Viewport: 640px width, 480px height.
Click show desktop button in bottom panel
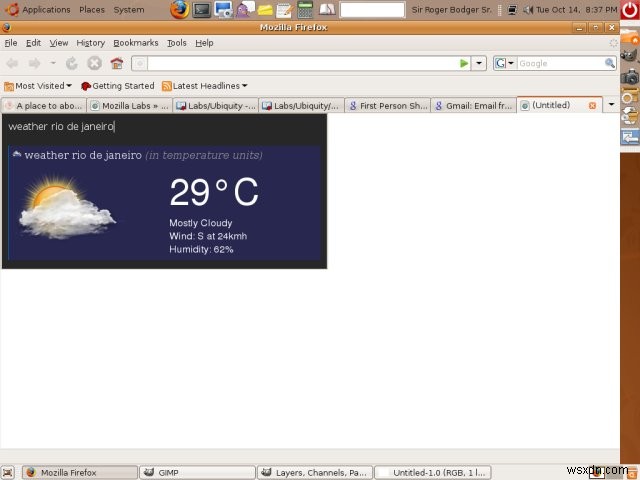point(7,473)
